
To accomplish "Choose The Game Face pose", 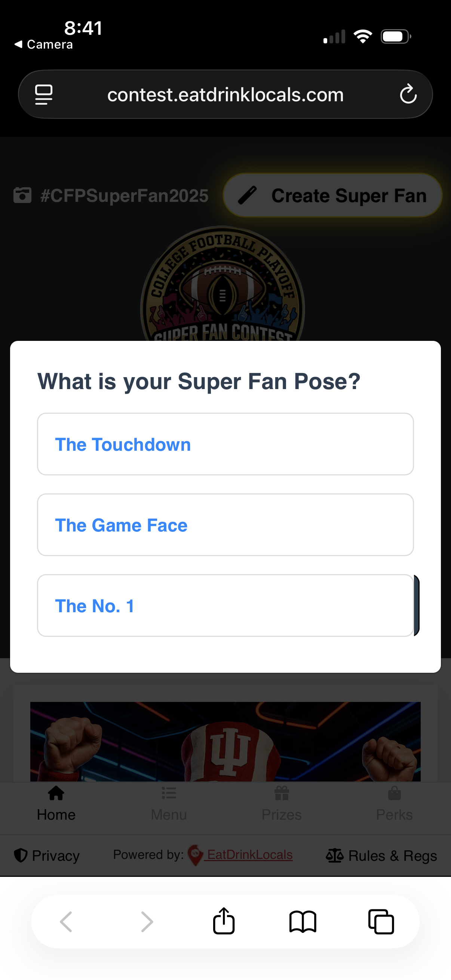I will (x=225, y=525).
